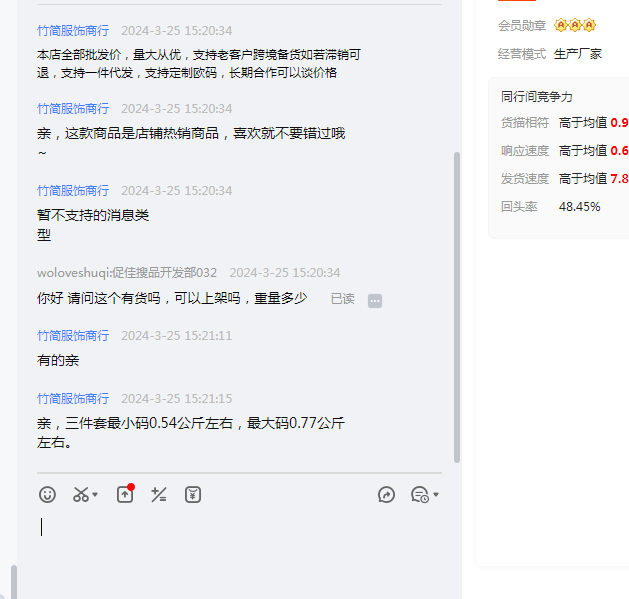Viewport: 629px width, 599px height.
Task: Open the chat history bubble icon
Action: point(419,494)
